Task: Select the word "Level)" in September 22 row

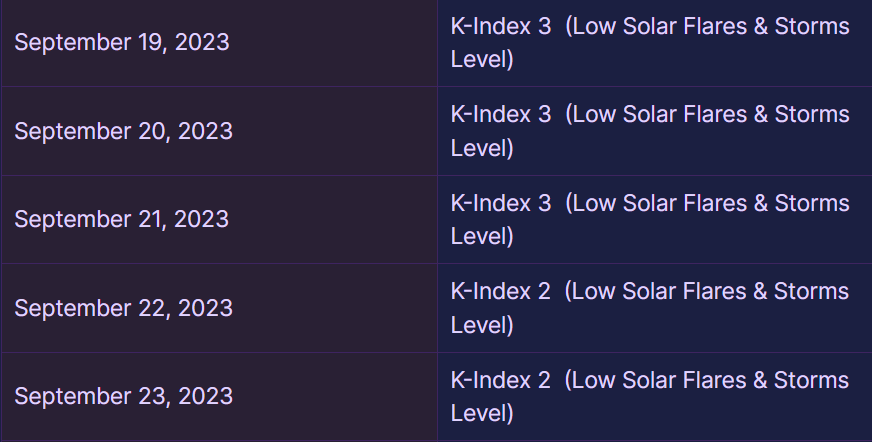Action: pos(482,325)
